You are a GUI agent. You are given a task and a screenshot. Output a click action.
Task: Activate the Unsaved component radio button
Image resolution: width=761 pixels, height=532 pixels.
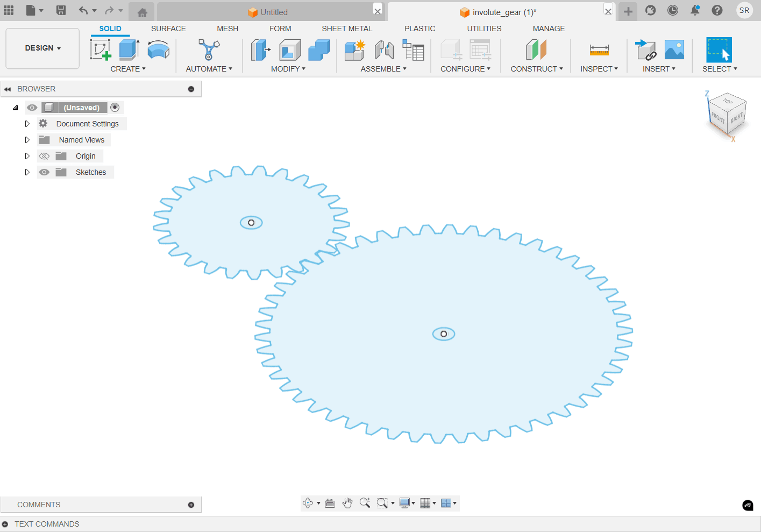[x=115, y=108]
